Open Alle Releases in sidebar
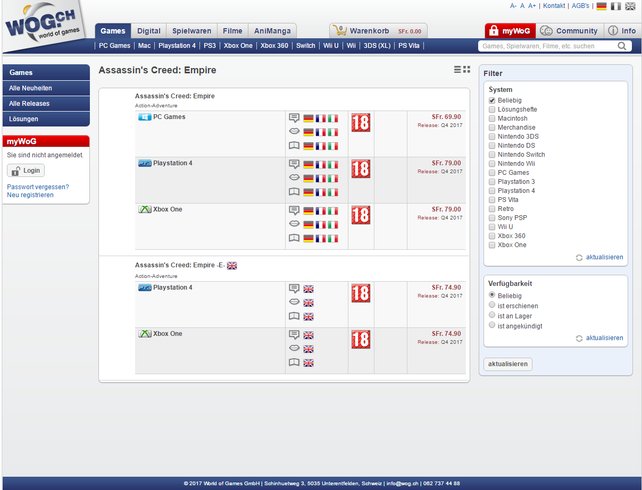This screenshot has width=642, height=490. point(46,104)
